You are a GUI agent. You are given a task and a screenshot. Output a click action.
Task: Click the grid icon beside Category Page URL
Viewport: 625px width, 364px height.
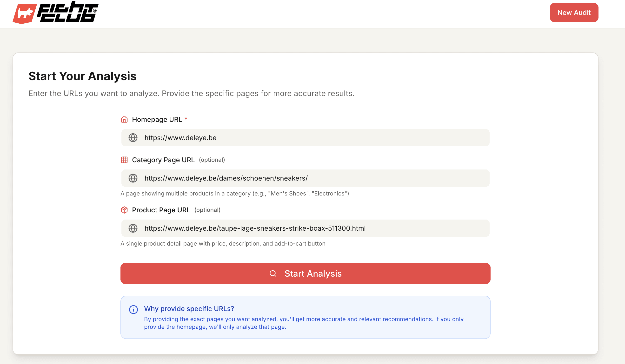(124, 160)
